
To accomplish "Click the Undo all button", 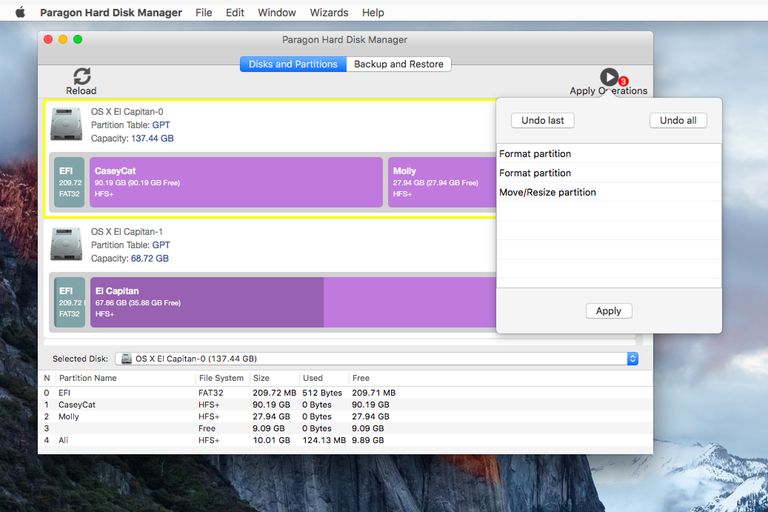I will pyautogui.click(x=678, y=121).
